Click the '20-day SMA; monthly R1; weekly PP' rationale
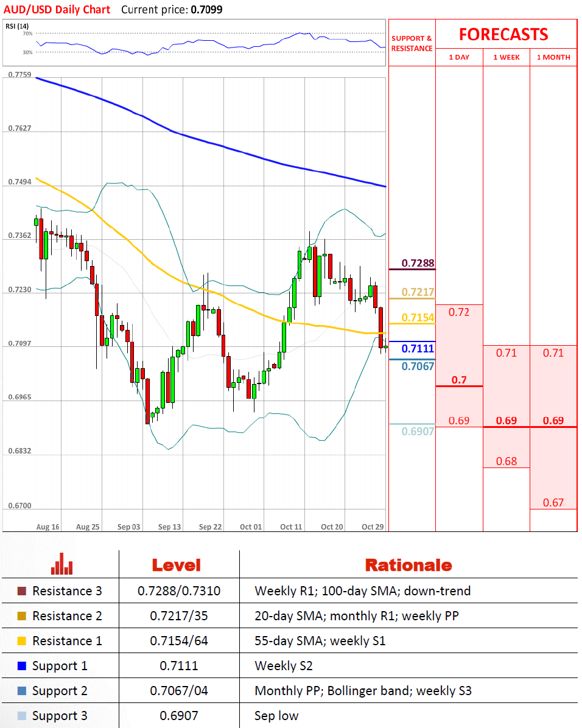The image size is (582, 728). point(357,616)
